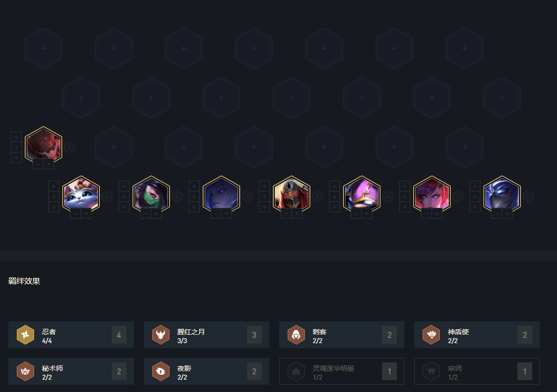557x392 pixels.
Task: Add item to Akali's top item slot
Action: click(x=124, y=186)
